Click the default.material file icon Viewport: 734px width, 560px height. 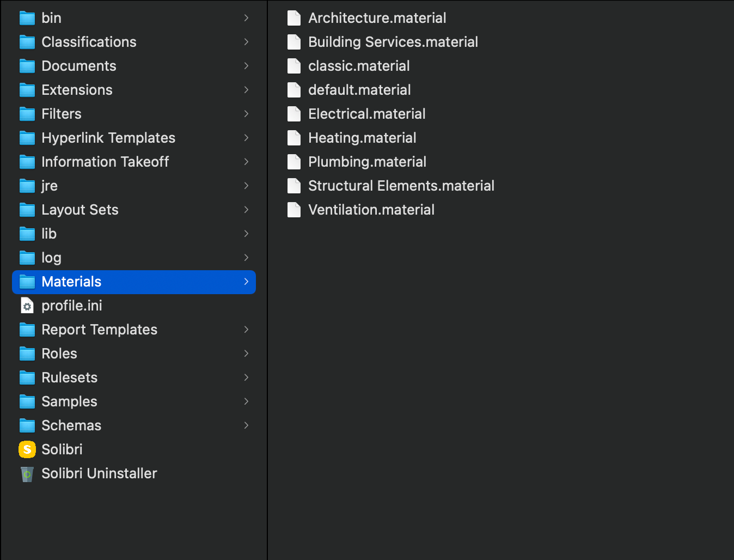(x=294, y=90)
